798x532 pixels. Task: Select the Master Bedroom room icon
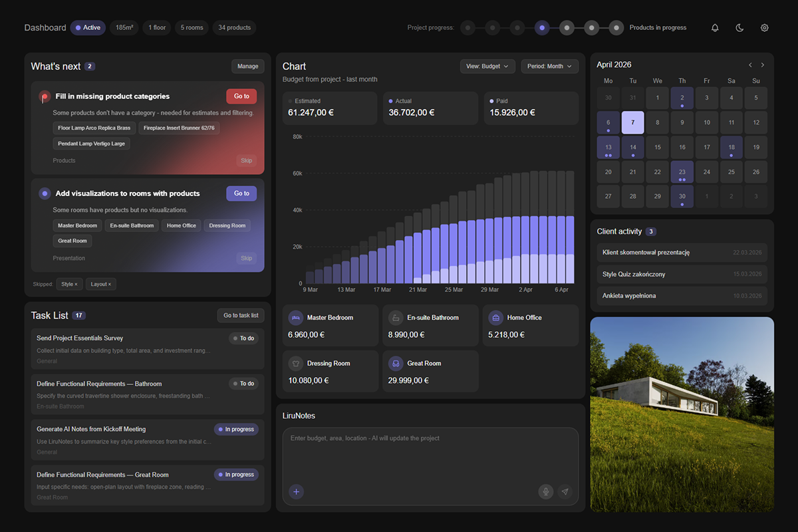click(x=295, y=317)
